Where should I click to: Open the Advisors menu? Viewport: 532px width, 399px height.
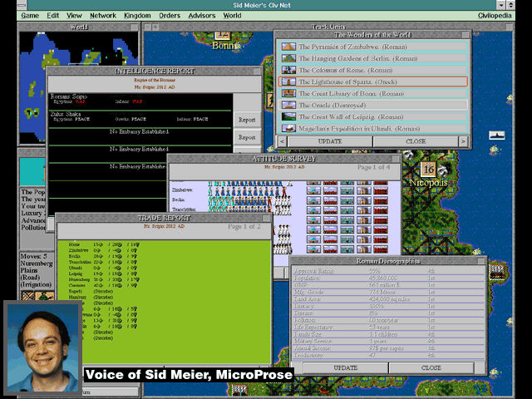(x=201, y=16)
